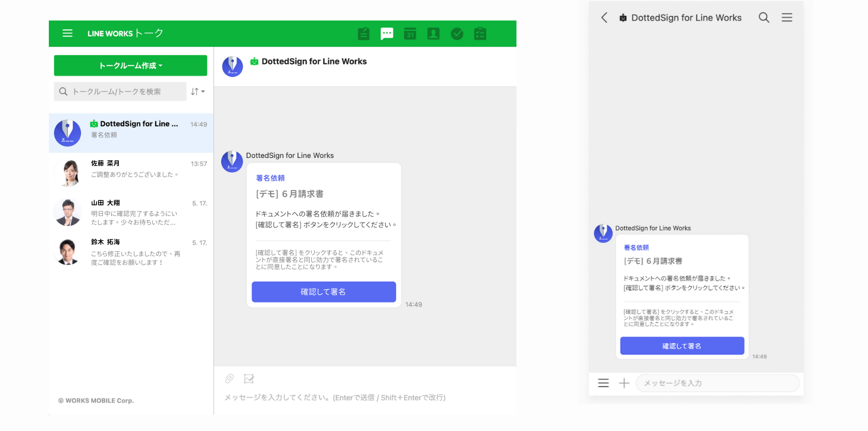Click [デモ] 6月請求書 title in mobile card

coord(653,261)
